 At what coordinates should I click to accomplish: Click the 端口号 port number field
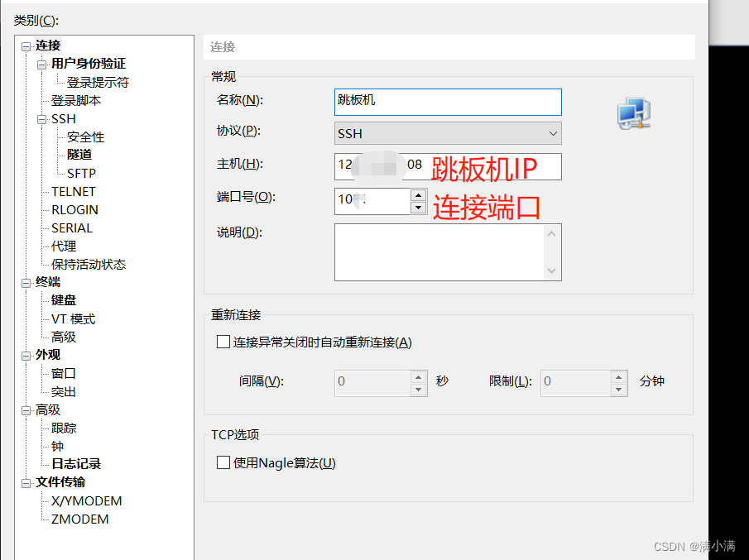coord(372,201)
